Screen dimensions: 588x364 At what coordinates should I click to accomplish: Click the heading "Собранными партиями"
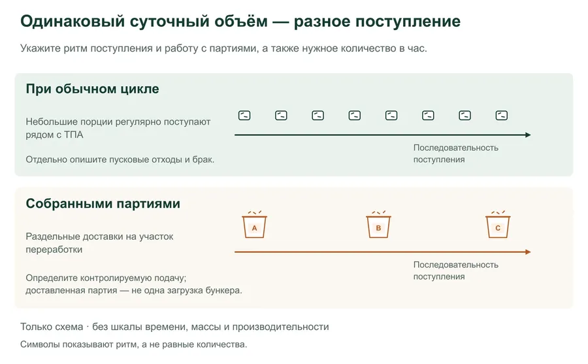(x=103, y=203)
